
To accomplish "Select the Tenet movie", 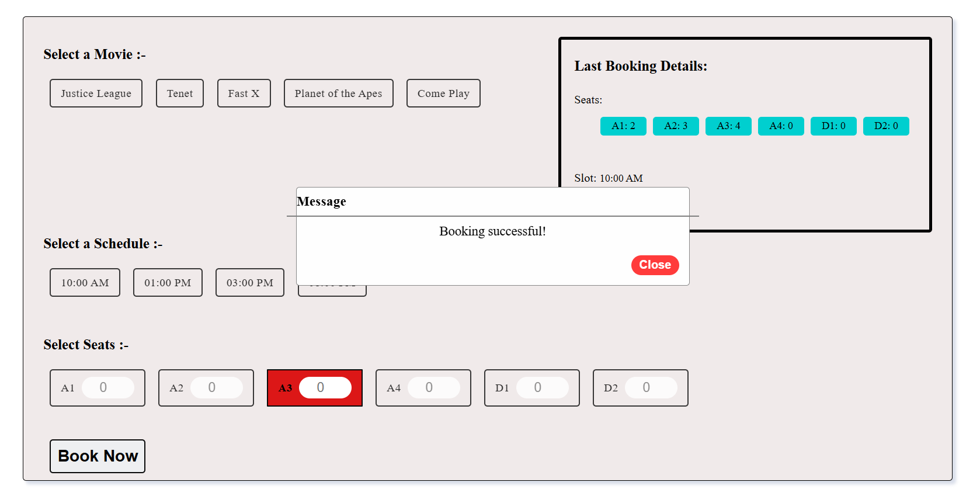I will [179, 93].
